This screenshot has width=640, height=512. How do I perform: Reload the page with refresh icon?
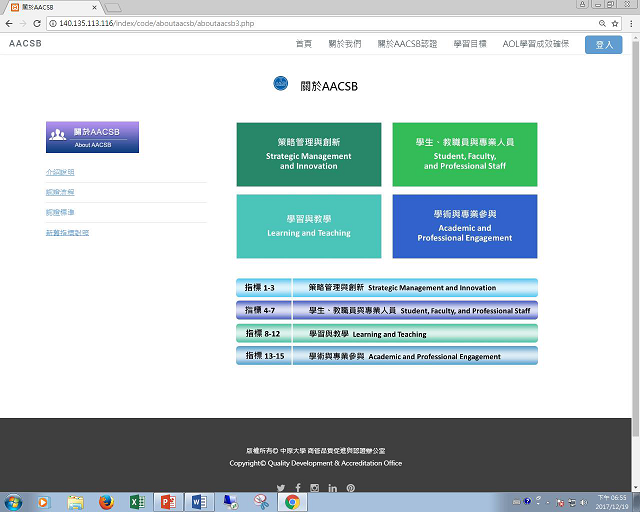point(37,24)
